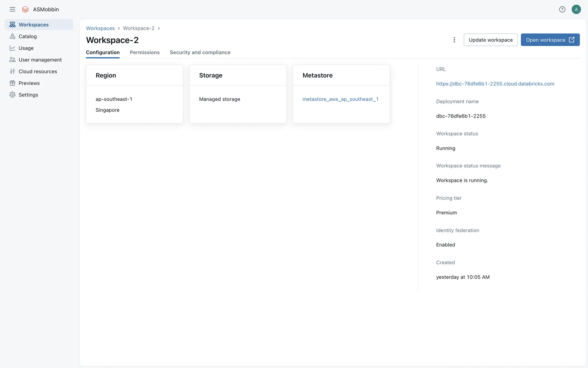Click the Settings gear icon

pyautogui.click(x=12, y=95)
